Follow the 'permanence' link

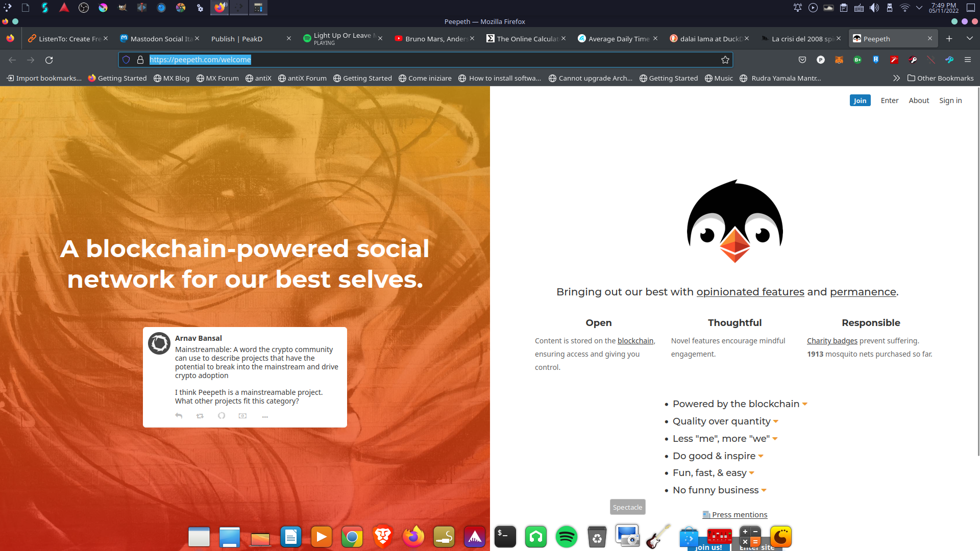pos(863,292)
